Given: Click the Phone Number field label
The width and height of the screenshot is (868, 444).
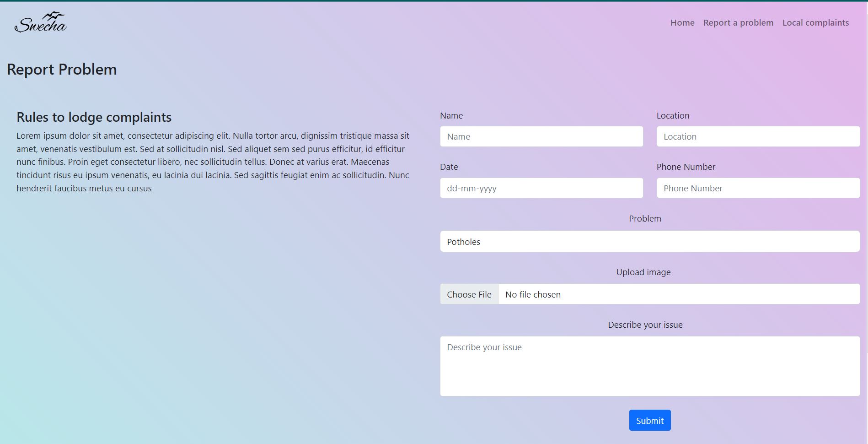Looking at the screenshot, I should click(686, 167).
